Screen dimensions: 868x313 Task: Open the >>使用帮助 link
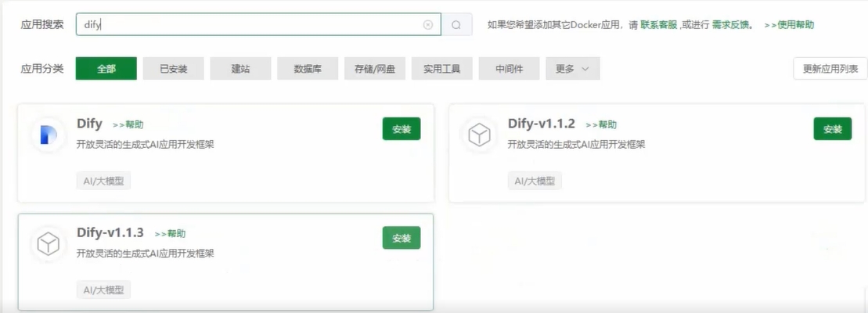(x=789, y=25)
